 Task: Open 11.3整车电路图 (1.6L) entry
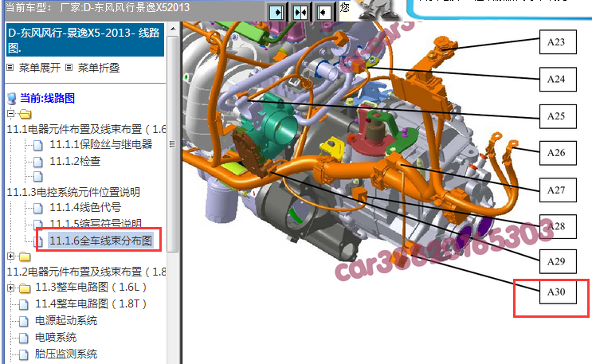(x=91, y=287)
